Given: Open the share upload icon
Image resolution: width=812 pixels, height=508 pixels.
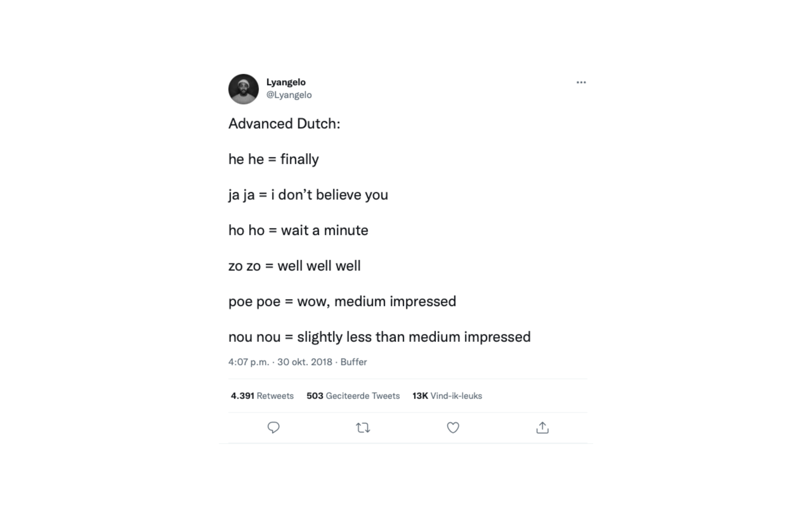Looking at the screenshot, I should (x=542, y=427).
